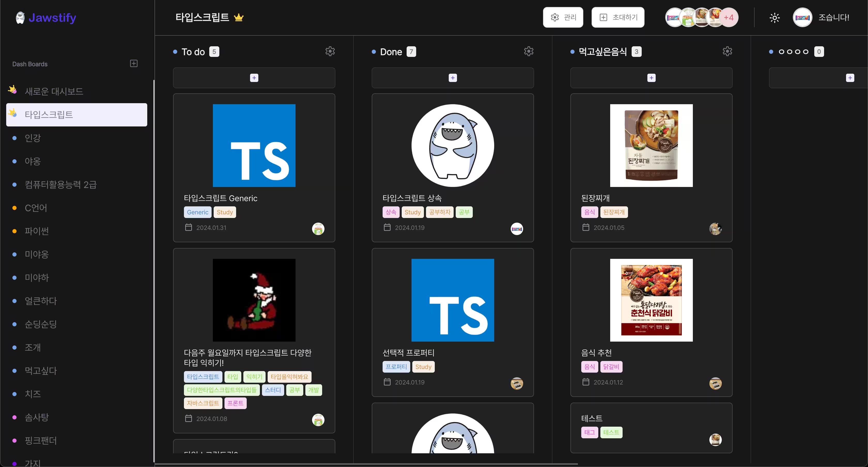Open 솜사탕 dashboard in sidebar
Viewport: 868px width, 467px height.
click(x=76, y=417)
